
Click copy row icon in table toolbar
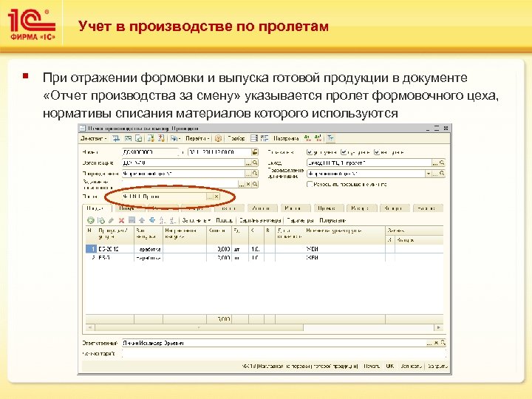point(101,220)
